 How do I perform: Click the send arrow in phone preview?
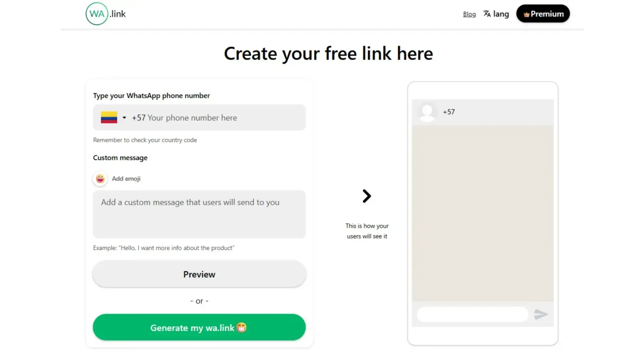541,314
